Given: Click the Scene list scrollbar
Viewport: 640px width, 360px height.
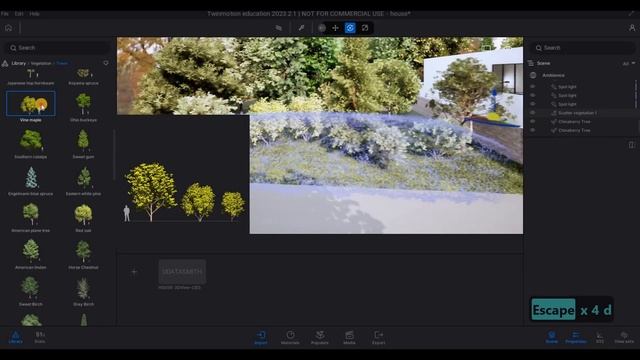Looking at the screenshot, I should click(x=636, y=94).
